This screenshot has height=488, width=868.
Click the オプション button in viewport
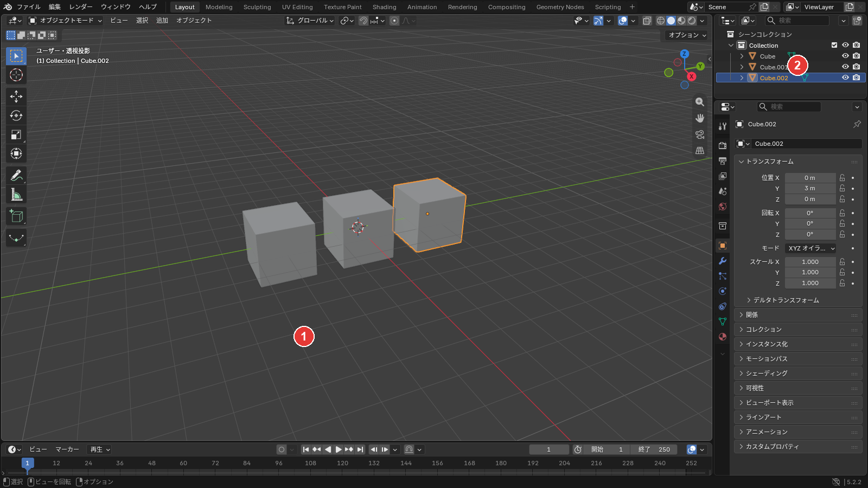pos(687,35)
